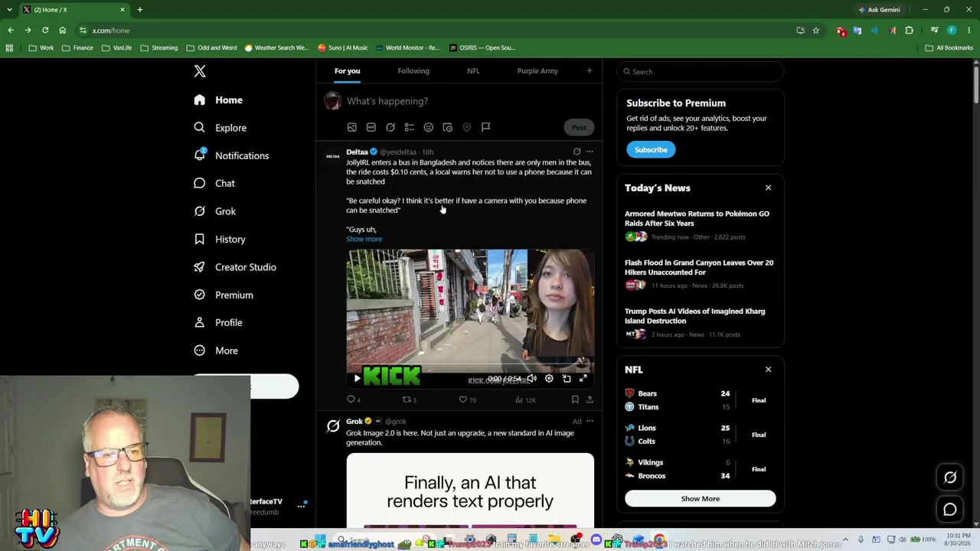The image size is (980, 551).
Task: Open video settings gear
Action: pyautogui.click(x=549, y=378)
